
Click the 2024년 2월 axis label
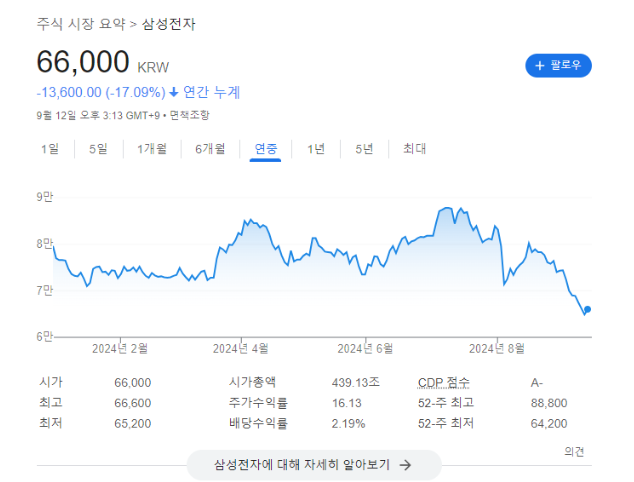[x=120, y=349]
